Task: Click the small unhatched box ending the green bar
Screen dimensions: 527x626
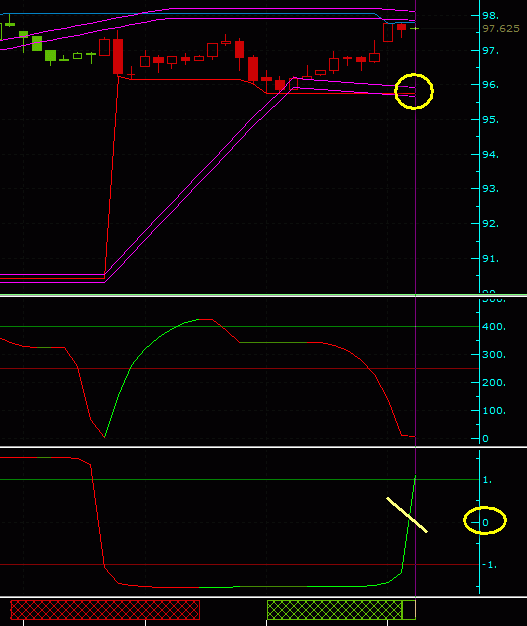Action: [x=409, y=610]
